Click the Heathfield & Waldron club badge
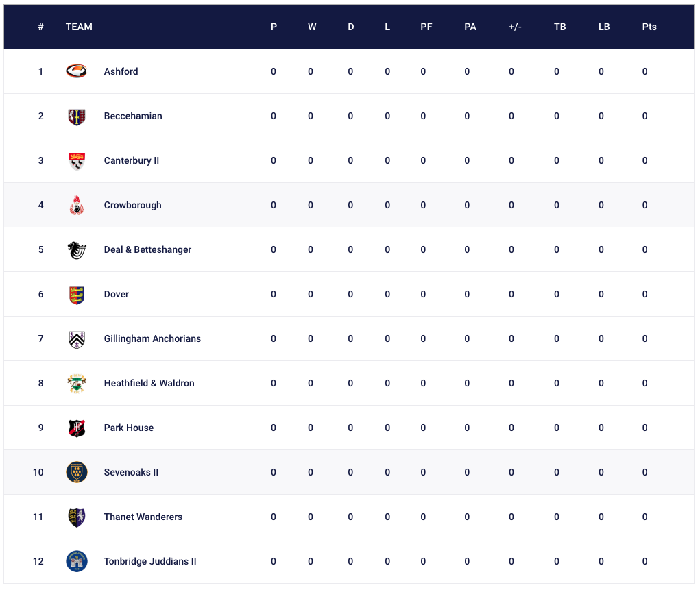This screenshot has width=700, height=592. 76,384
